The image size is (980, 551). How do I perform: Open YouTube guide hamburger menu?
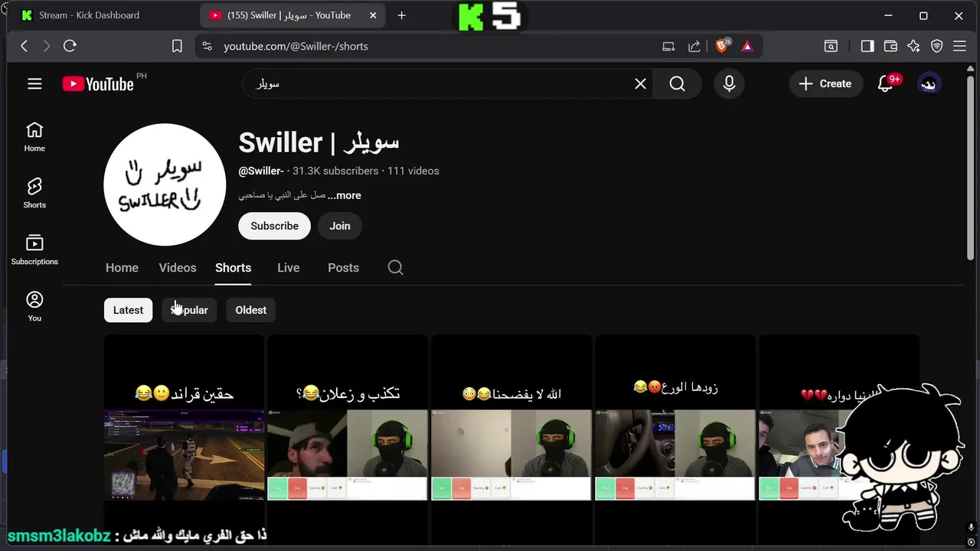pos(34,83)
